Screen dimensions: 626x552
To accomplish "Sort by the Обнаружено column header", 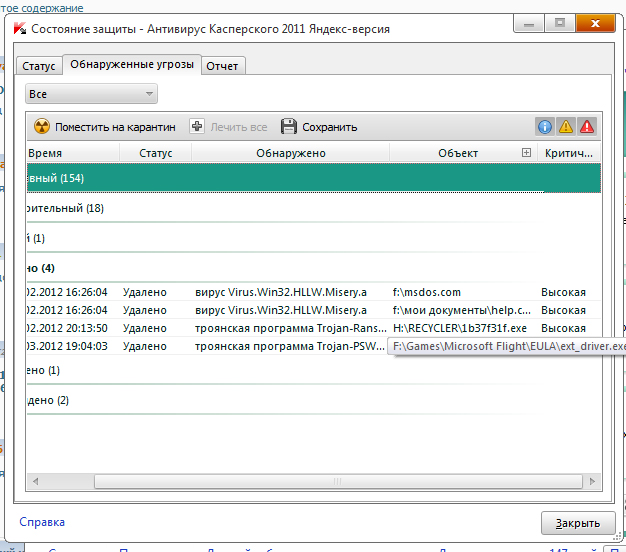I will (291, 153).
